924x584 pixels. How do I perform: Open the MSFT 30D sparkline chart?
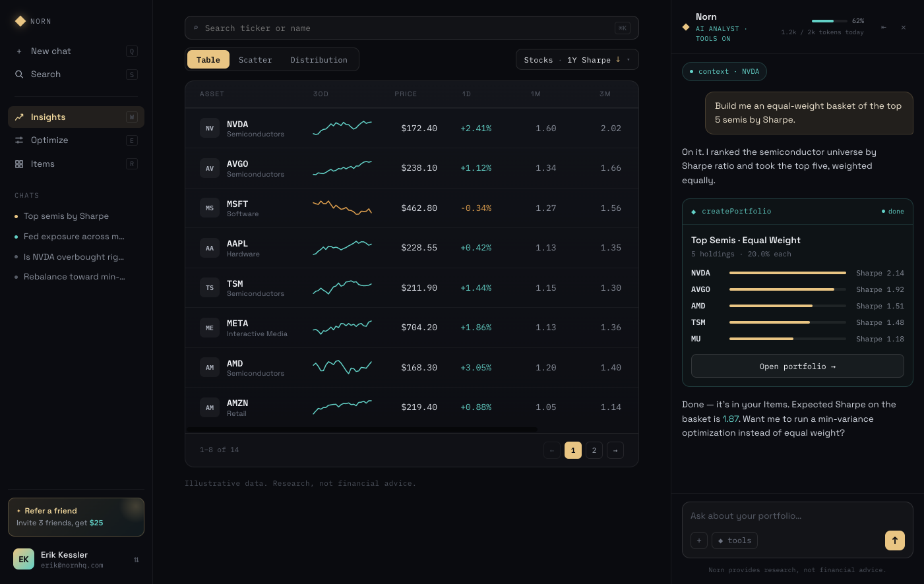coord(342,208)
